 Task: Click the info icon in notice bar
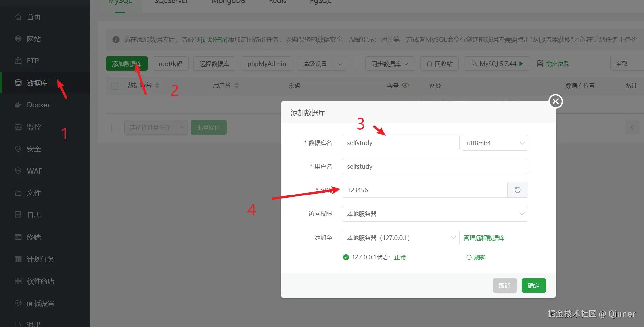(116, 39)
